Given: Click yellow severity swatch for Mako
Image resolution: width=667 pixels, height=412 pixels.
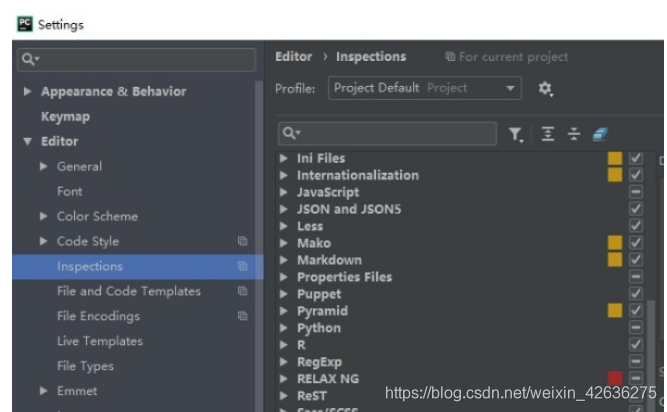Looking at the screenshot, I should click(615, 243).
